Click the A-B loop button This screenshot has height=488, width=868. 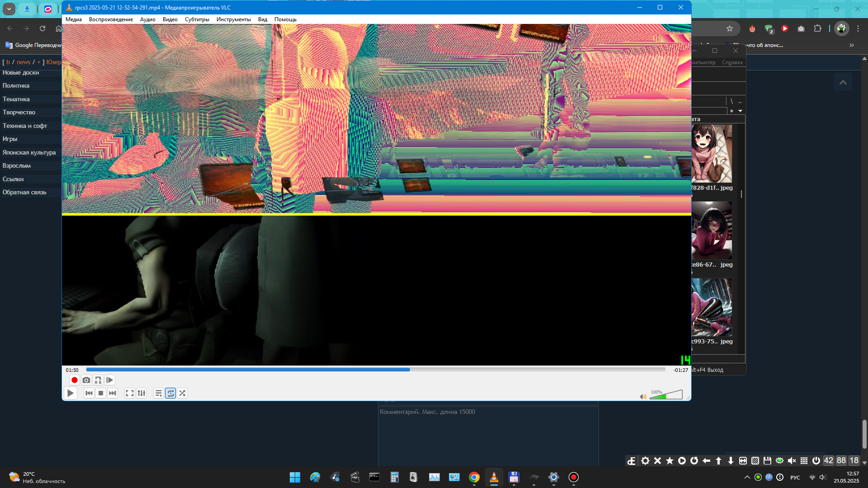pyautogui.click(x=98, y=380)
